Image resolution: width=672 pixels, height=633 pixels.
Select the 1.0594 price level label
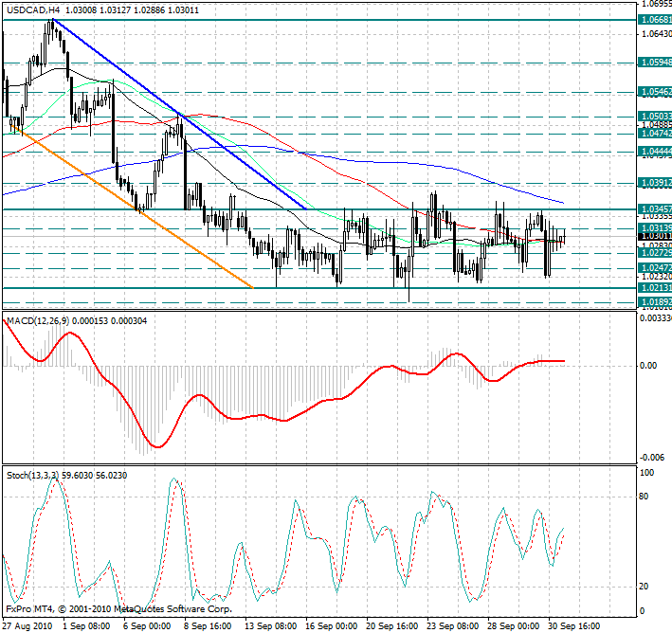[655, 63]
